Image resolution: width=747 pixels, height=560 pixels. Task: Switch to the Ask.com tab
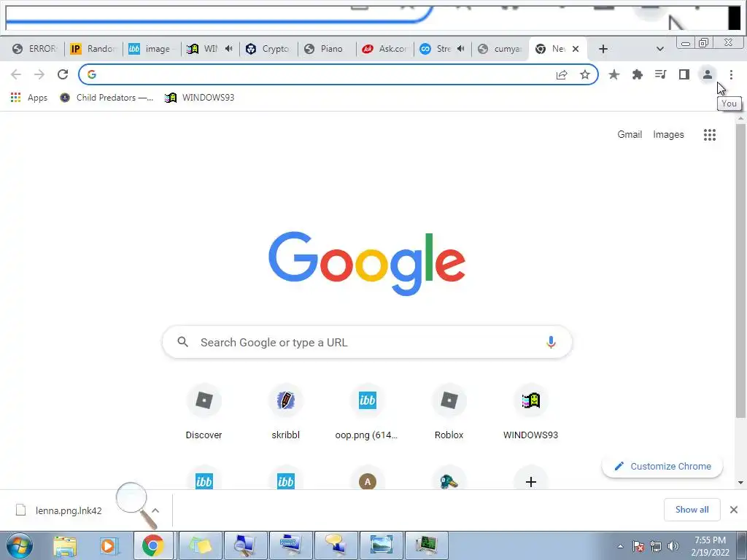385,49
